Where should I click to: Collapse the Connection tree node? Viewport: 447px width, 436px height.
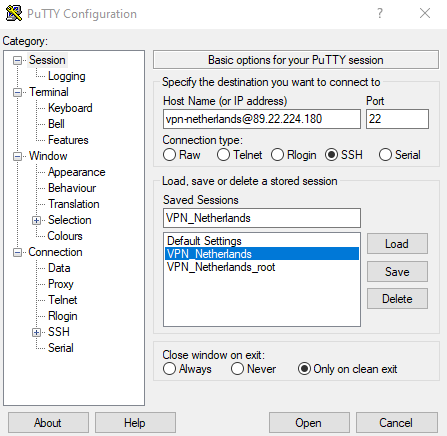click(17, 252)
